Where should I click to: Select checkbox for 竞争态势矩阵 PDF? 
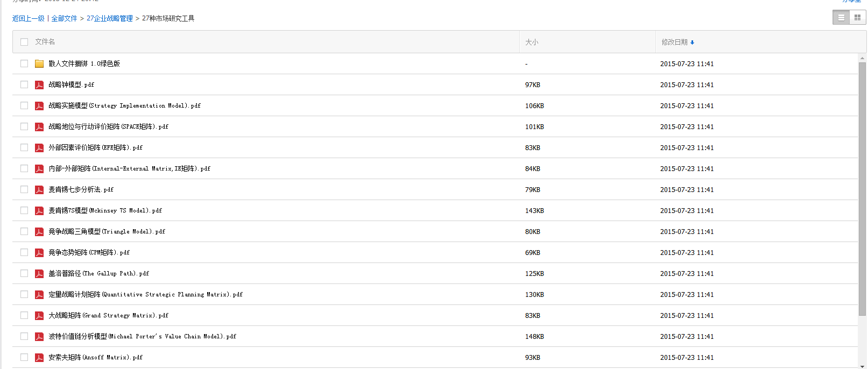[x=24, y=252]
